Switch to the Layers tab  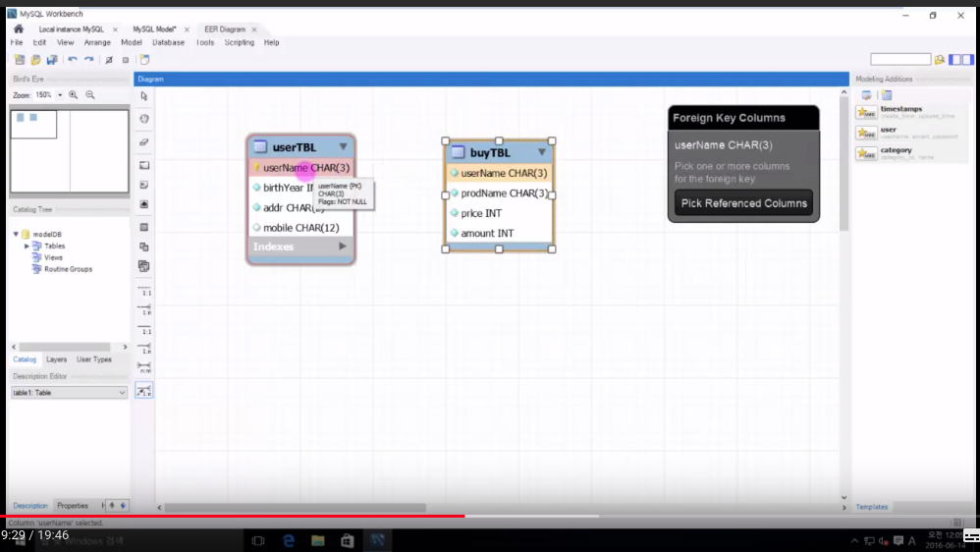[x=56, y=359]
